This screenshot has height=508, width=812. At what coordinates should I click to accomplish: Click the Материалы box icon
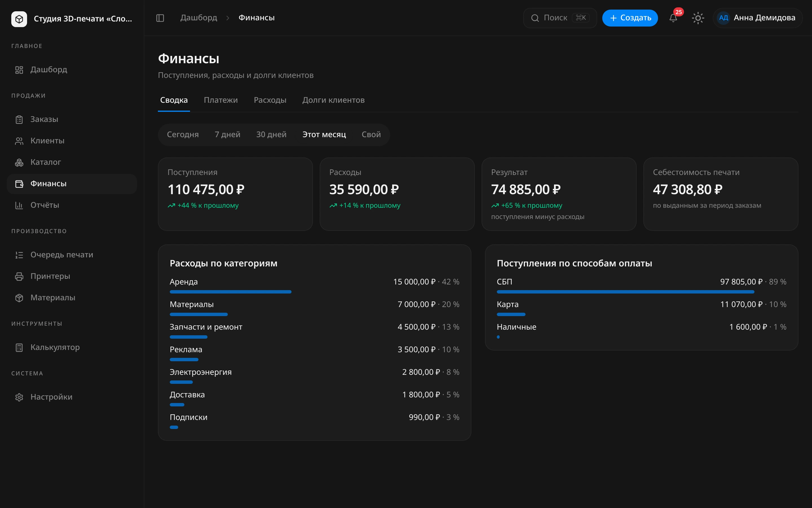19,298
